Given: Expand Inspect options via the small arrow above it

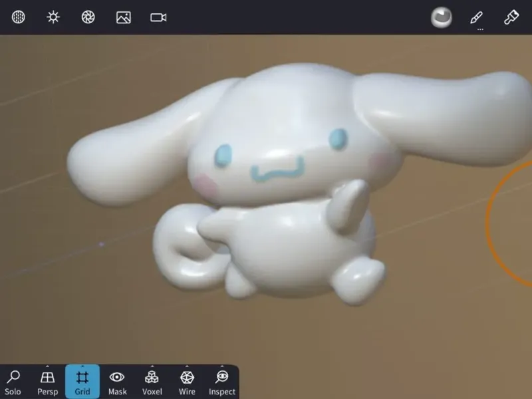Looking at the screenshot, I should [222, 366].
